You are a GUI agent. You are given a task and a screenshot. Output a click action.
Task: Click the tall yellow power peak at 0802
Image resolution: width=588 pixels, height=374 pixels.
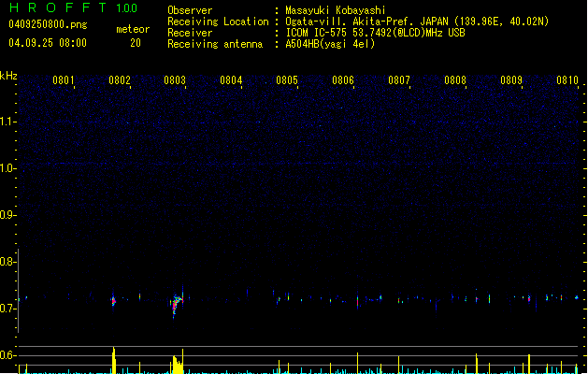tap(114, 360)
